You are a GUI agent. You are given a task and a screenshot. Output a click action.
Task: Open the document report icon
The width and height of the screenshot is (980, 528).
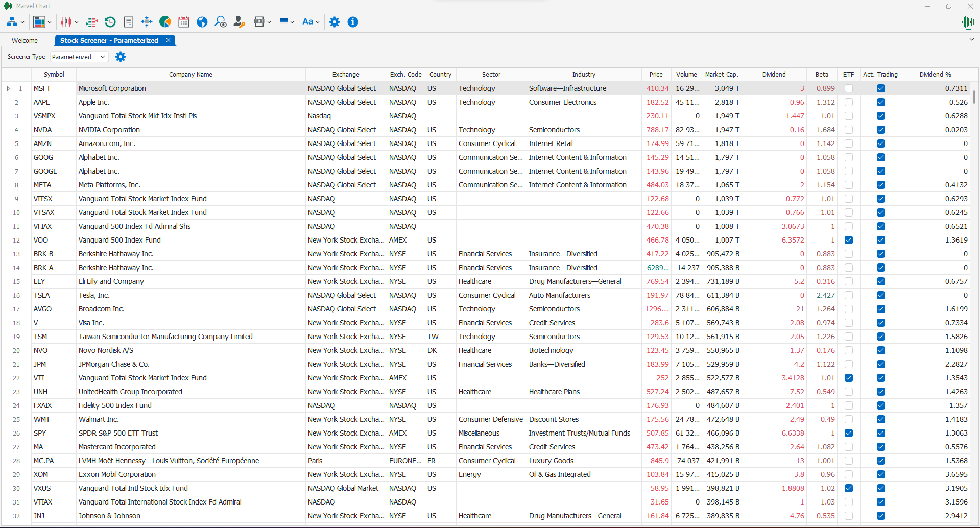click(x=129, y=22)
